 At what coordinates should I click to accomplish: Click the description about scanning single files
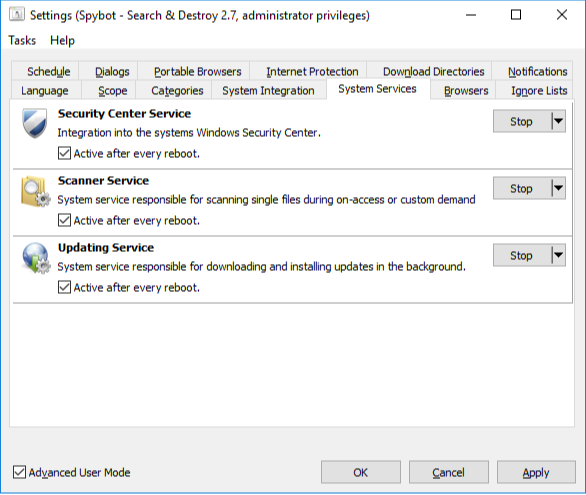(x=266, y=199)
